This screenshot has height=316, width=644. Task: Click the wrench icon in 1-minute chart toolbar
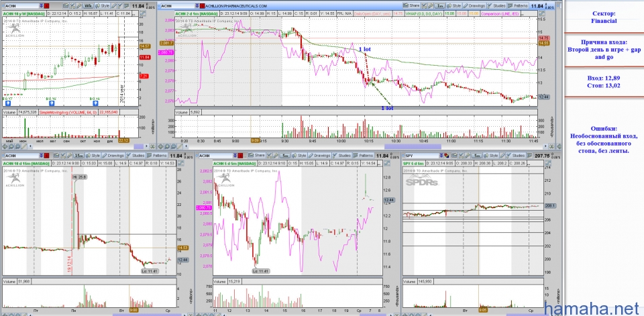[431, 6]
